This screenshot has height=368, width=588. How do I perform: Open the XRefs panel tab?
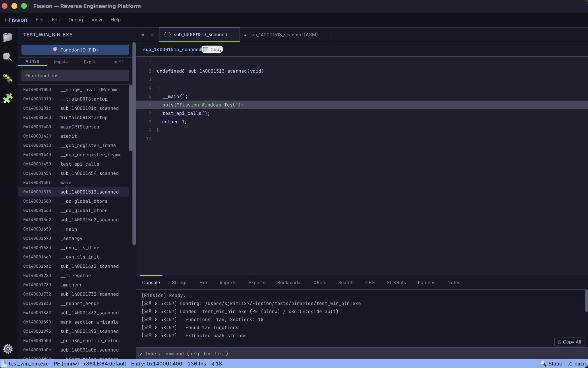point(320,283)
